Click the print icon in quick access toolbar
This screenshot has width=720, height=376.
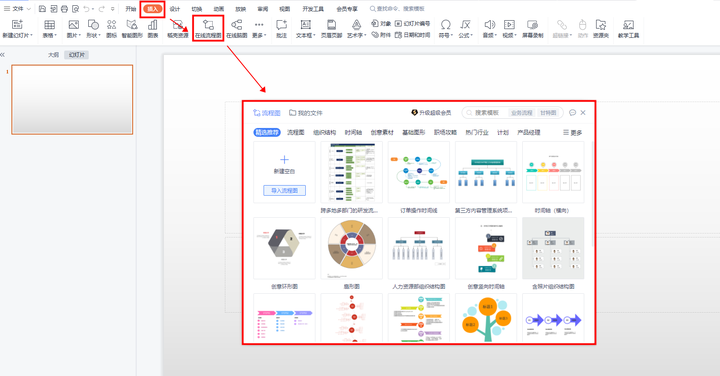coord(64,9)
